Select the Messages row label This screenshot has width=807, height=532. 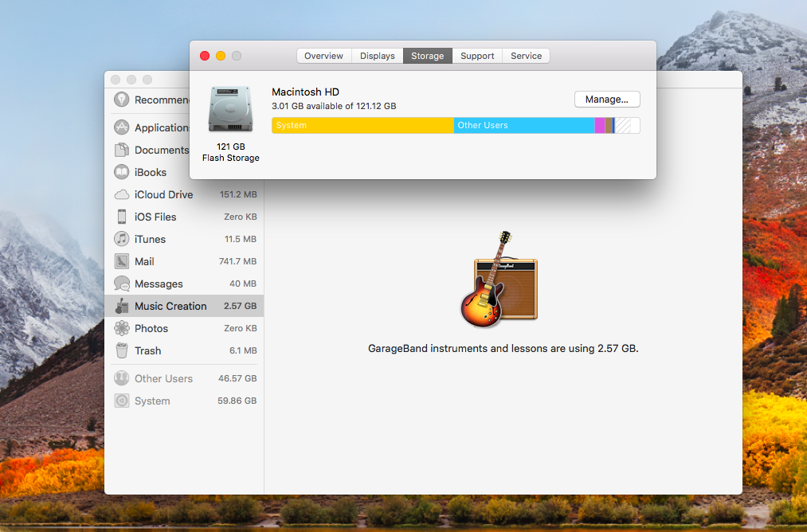[159, 284]
